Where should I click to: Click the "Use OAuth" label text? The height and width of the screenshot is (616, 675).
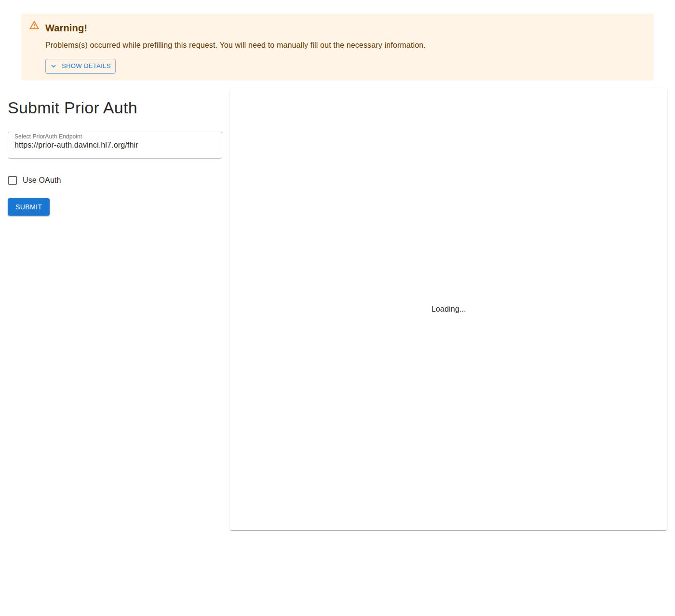tap(42, 180)
